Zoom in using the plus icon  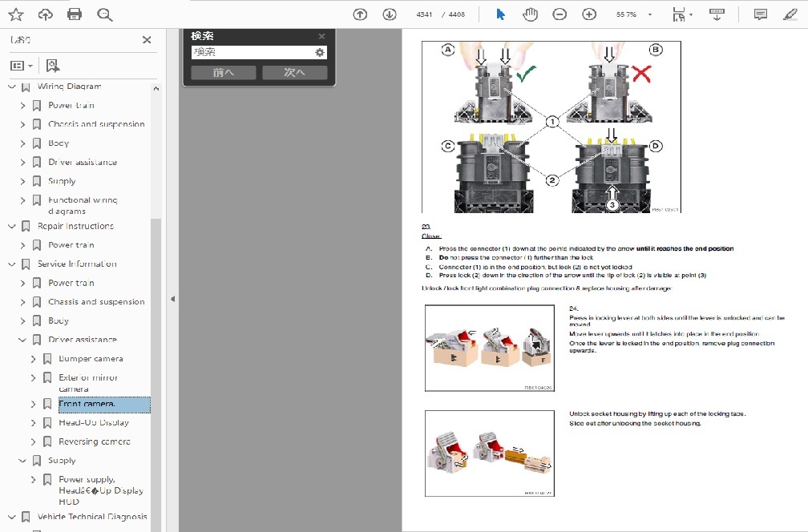588,14
